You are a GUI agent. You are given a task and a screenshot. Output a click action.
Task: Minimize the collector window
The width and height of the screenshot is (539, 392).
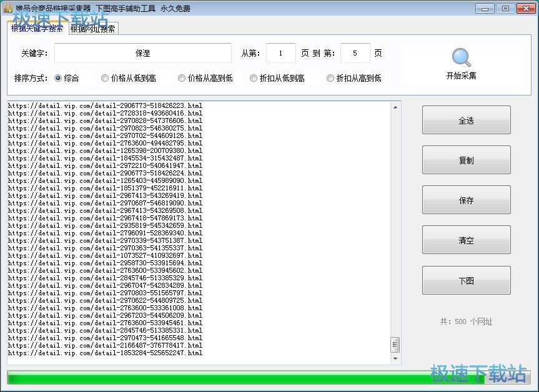(485, 9)
